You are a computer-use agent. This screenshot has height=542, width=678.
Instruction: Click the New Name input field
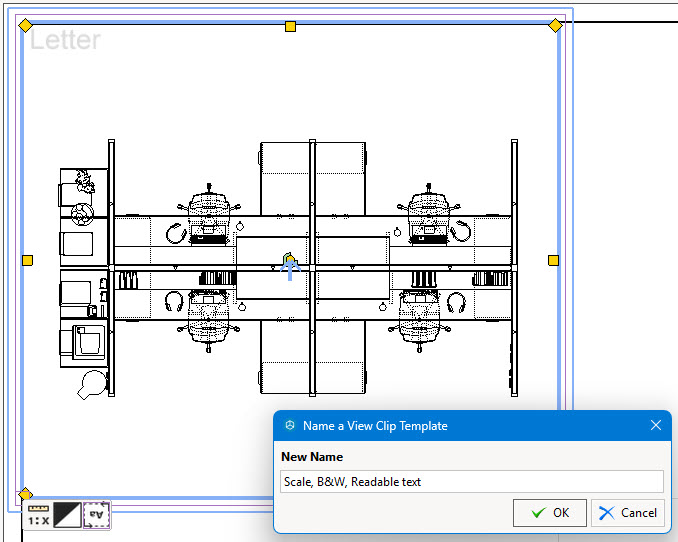472,481
